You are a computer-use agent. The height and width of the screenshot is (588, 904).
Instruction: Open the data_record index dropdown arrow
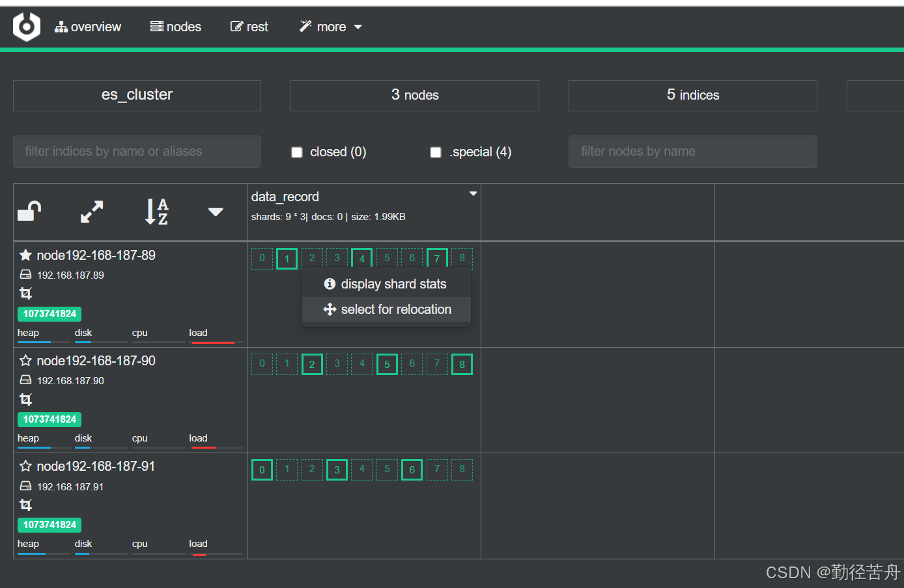[x=473, y=194]
